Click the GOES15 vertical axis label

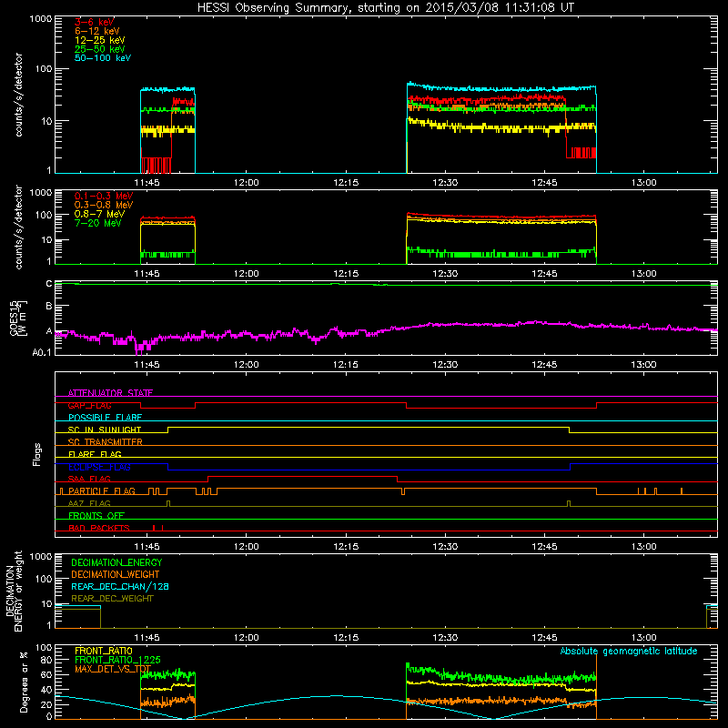tap(18, 318)
